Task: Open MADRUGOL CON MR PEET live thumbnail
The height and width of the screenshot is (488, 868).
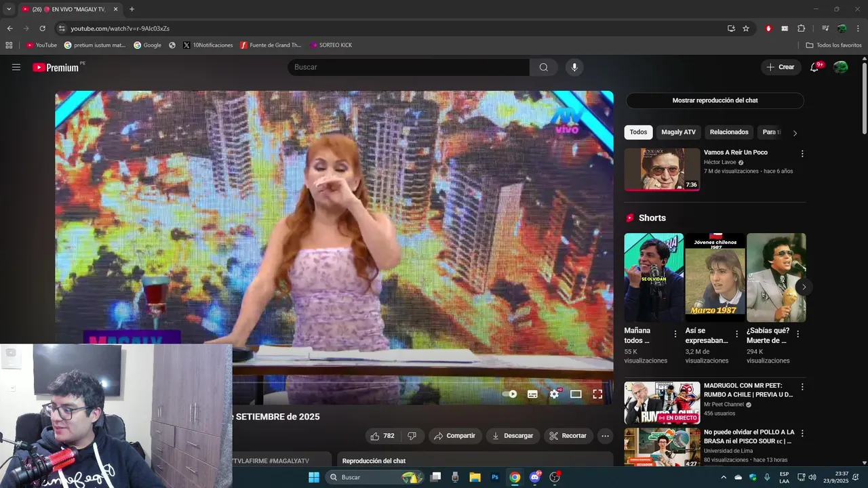Action: pyautogui.click(x=662, y=403)
